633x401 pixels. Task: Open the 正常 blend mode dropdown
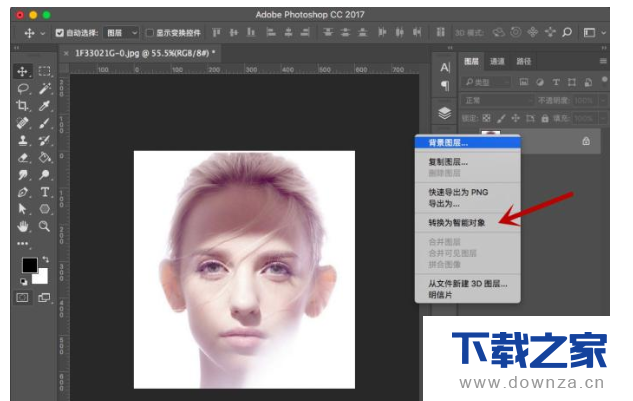(498, 100)
